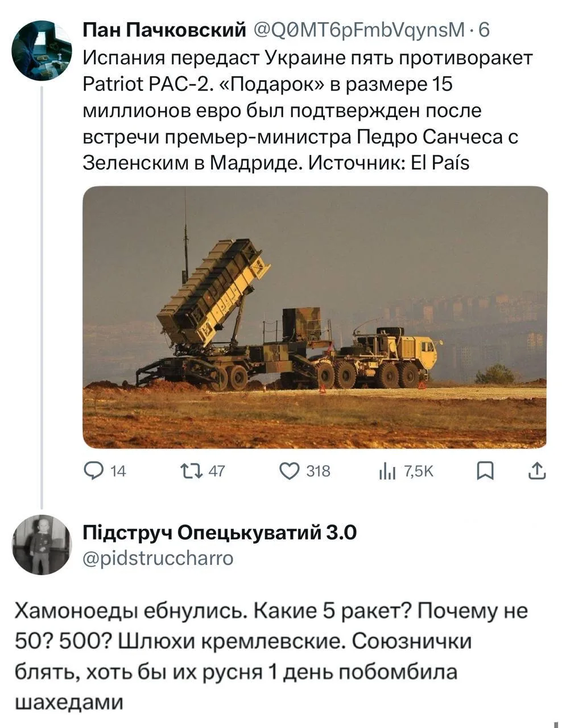Image resolution: width=562 pixels, height=728 pixels.
Task: Bookmark the Patriot missile tweet
Action: (x=484, y=471)
